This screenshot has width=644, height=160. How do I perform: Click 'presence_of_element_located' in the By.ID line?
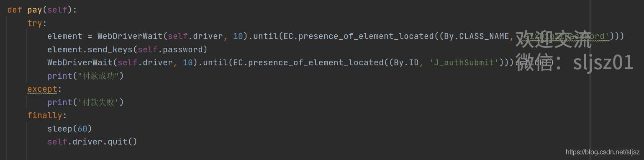coord(318,62)
